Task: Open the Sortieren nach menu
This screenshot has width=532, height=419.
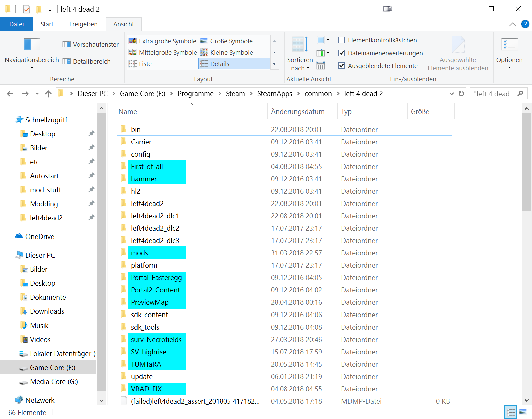Action: tap(300, 54)
